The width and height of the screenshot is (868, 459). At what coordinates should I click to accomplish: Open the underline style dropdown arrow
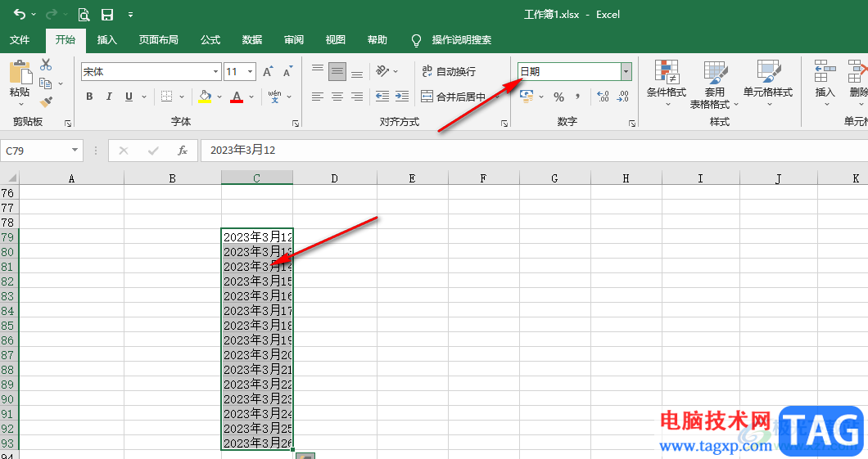(x=144, y=97)
